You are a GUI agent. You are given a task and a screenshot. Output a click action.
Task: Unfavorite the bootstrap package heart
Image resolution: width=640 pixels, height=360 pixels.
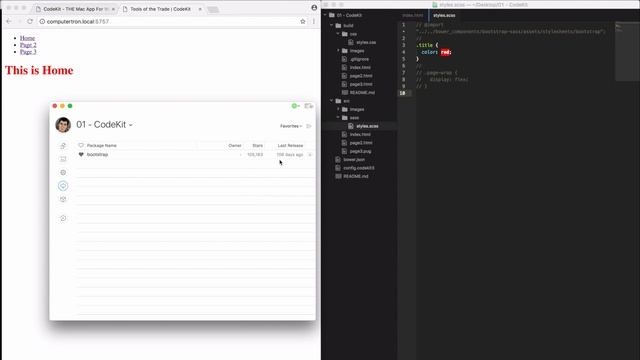coord(81,155)
